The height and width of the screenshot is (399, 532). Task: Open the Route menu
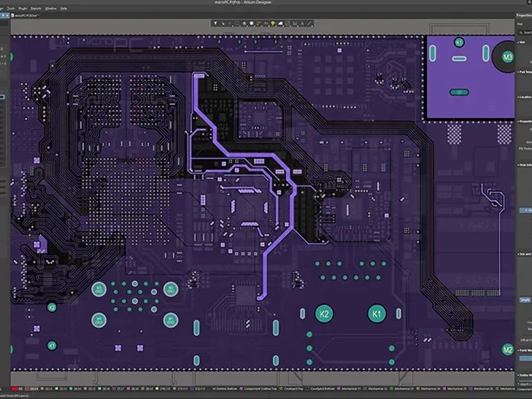[24, 8]
